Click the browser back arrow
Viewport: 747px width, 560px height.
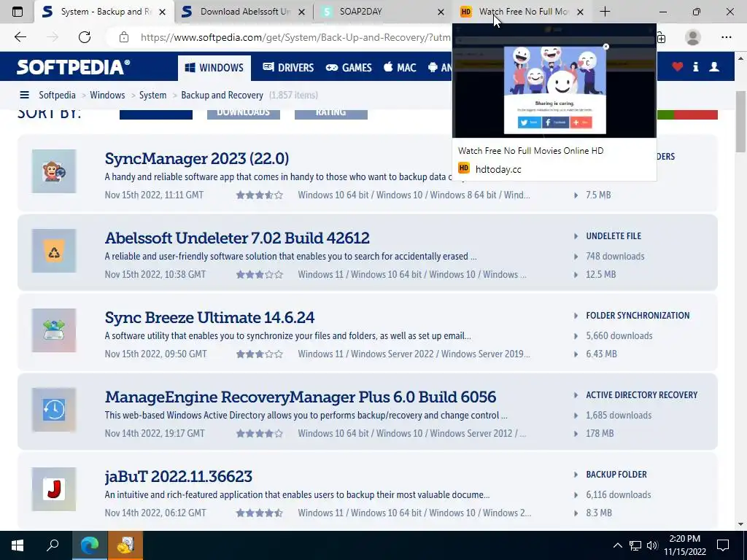click(x=20, y=37)
